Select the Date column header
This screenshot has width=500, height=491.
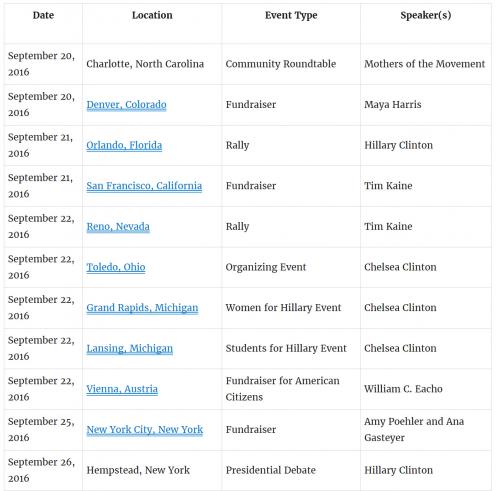pos(43,15)
